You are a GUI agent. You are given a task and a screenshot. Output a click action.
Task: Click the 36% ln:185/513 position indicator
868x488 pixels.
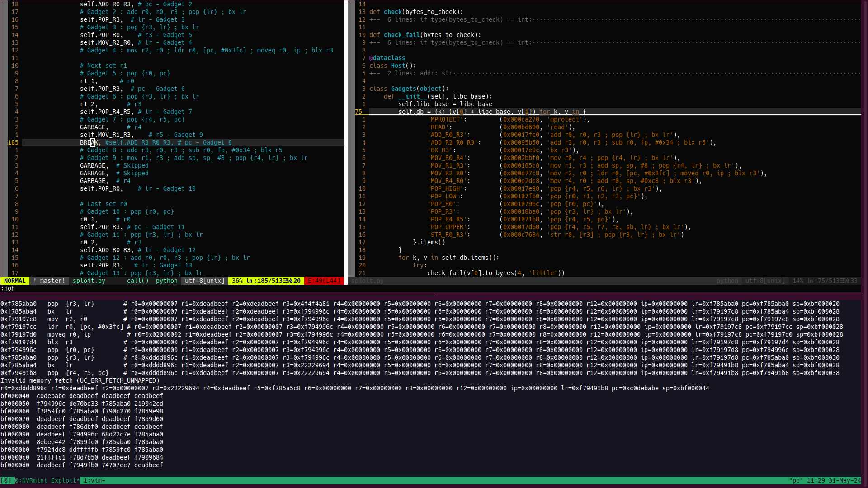point(266,281)
